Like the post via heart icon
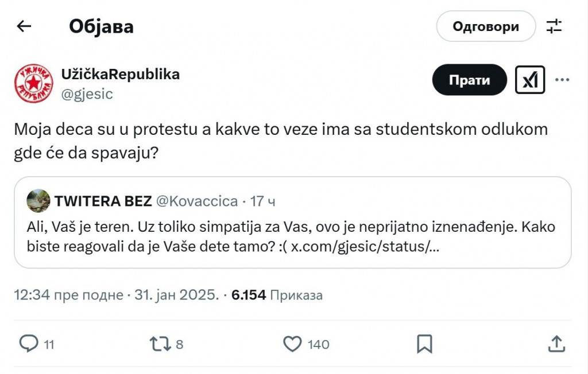This screenshot has height=374, width=588. coord(293,344)
